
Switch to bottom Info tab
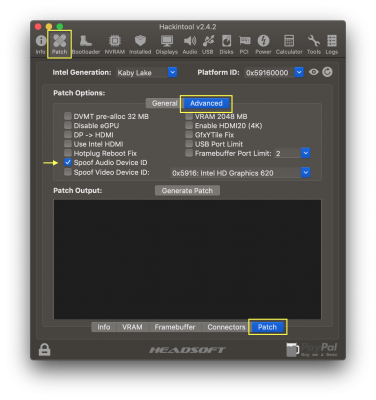click(104, 327)
